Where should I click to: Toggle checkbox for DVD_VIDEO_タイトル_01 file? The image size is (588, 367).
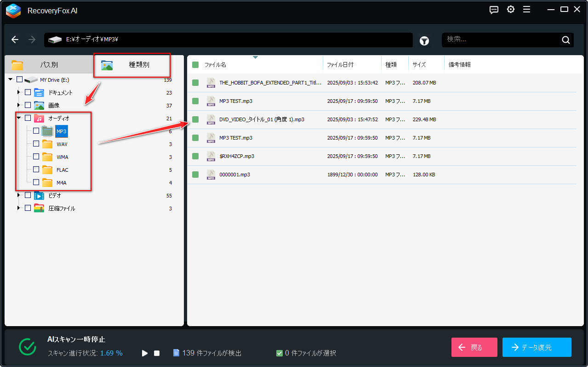[195, 119]
